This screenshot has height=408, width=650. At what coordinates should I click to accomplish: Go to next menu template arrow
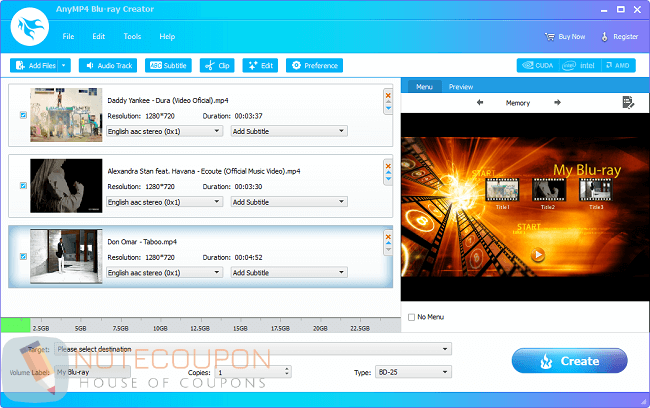pyautogui.click(x=557, y=102)
